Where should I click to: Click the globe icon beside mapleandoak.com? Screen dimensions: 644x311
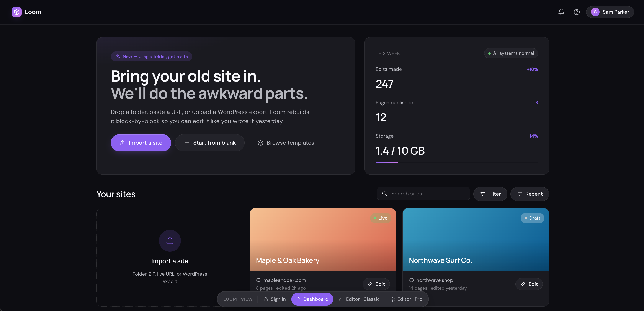pyautogui.click(x=258, y=280)
